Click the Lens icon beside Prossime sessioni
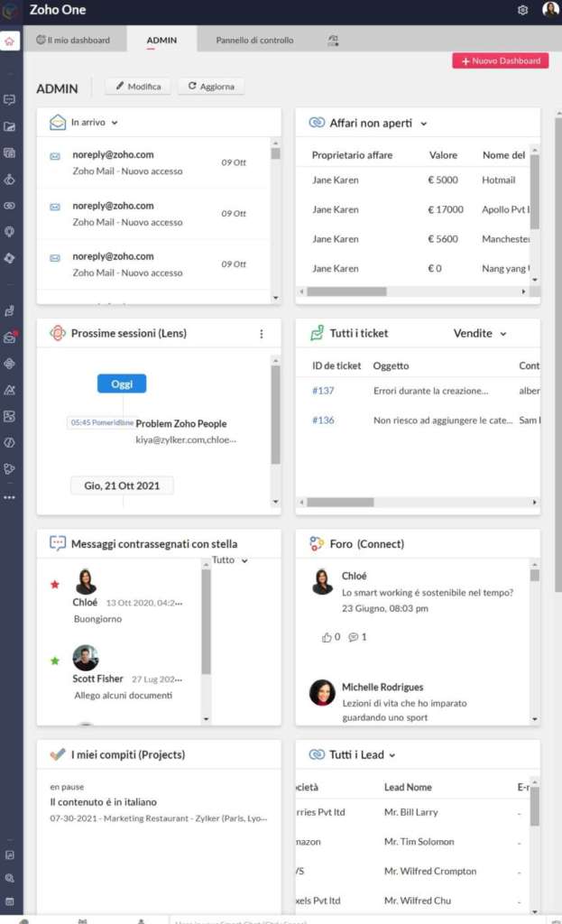Screen dimensions: 562x924 pos(58,333)
